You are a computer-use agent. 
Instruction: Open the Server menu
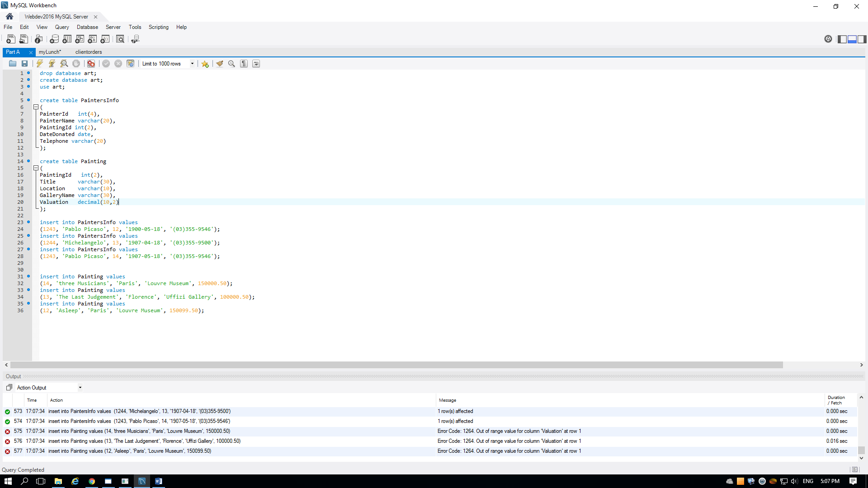(x=113, y=27)
